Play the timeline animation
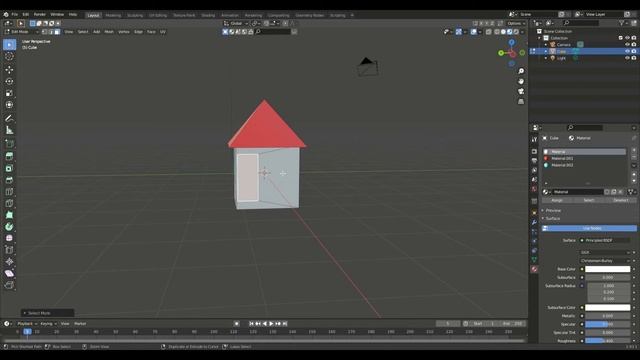This screenshot has height=360, width=640. click(x=271, y=324)
